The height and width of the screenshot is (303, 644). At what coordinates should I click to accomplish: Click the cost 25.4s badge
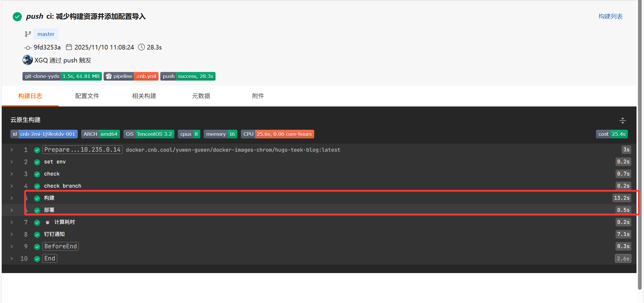(x=611, y=134)
